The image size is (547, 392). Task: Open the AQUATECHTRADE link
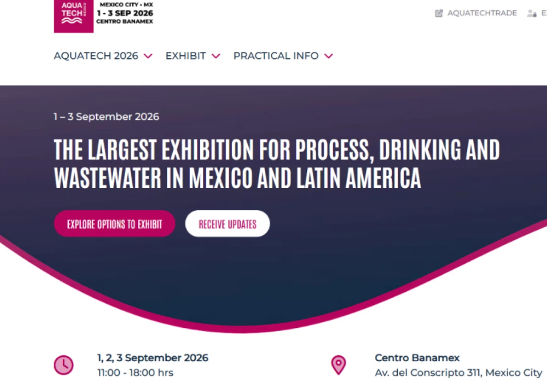(x=478, y=13)
